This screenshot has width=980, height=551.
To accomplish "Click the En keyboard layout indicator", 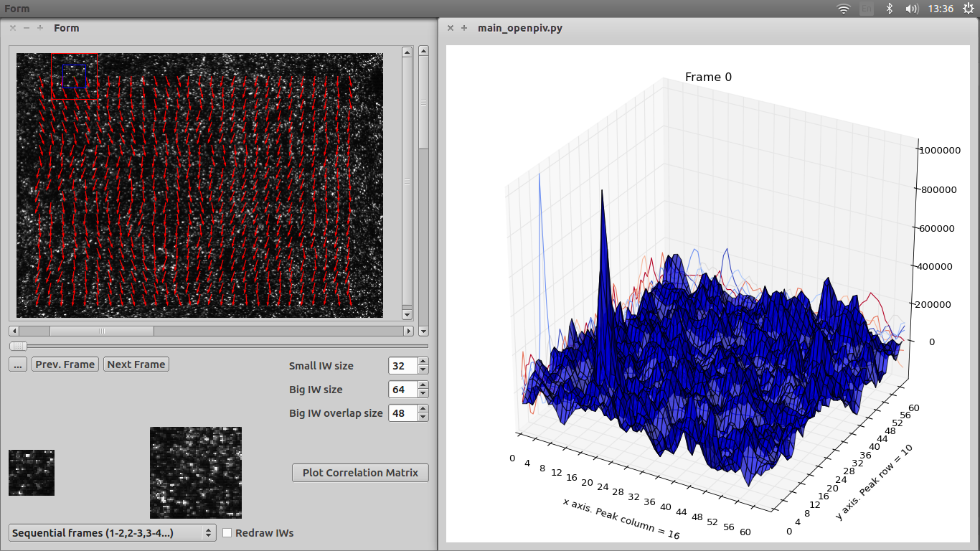I will (867, 9).
